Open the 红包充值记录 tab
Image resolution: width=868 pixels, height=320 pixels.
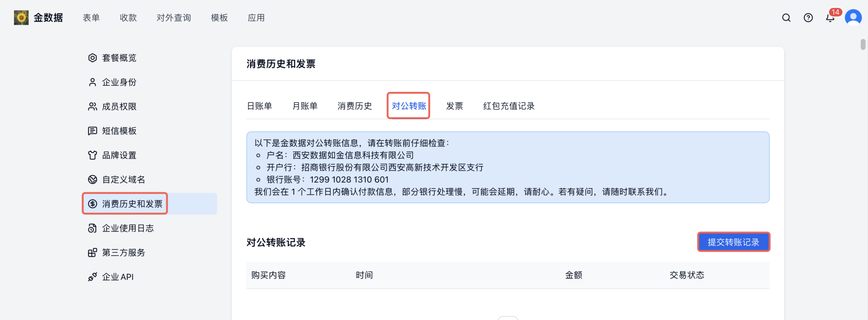pyautogui.click(x=509, y=106)
